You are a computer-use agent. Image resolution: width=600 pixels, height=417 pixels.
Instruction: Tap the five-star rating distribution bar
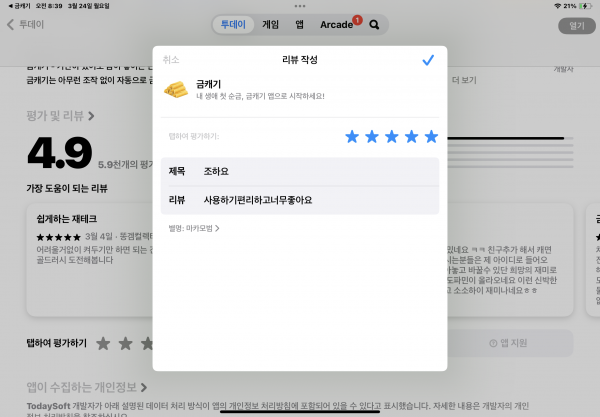(510, 138)
